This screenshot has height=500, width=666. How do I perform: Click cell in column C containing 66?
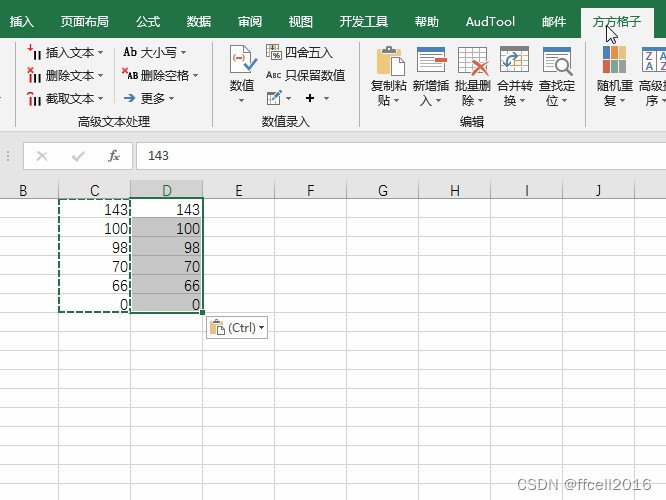(94, 284)
